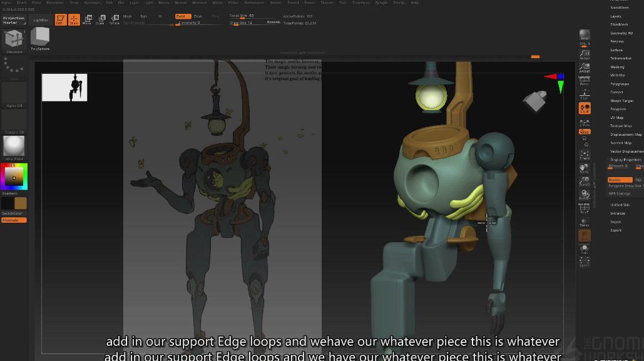Image resolution: width=644 pixels, height=361 pixels.
Task: Open LightBox browser
Action: pos(41,20)
